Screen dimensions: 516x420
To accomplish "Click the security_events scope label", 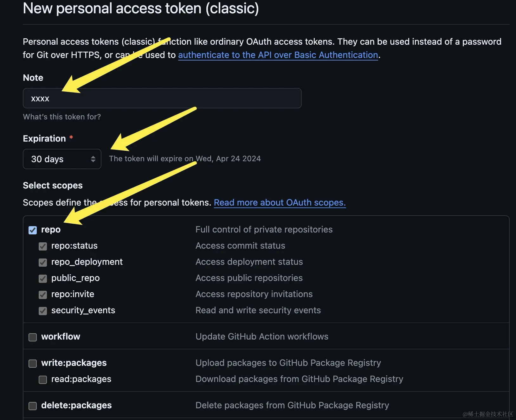I will click(83, 310).
